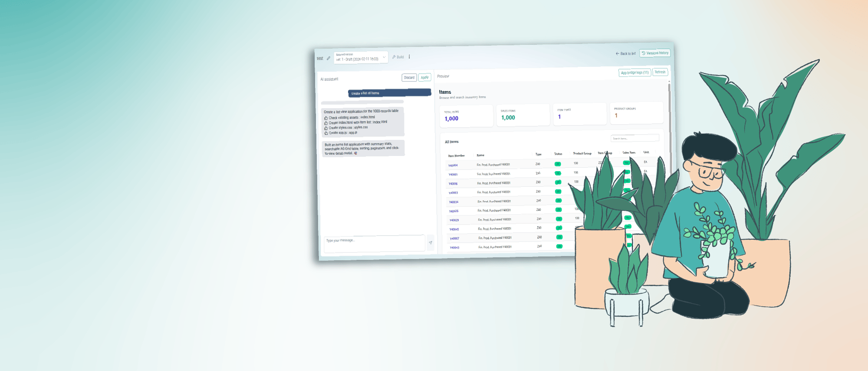Open App bridge logs (11)

point(635,73)
